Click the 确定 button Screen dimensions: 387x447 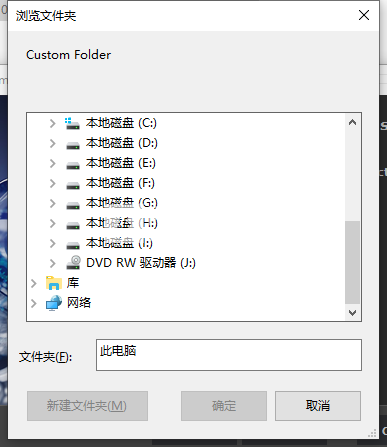[x=224, y=406]
